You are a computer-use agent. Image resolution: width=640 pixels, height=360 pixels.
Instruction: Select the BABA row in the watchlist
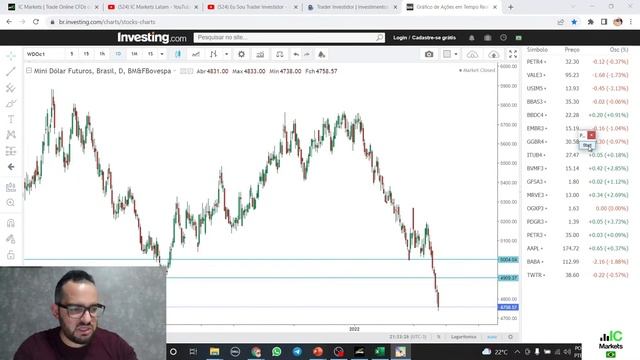(577, 262)
